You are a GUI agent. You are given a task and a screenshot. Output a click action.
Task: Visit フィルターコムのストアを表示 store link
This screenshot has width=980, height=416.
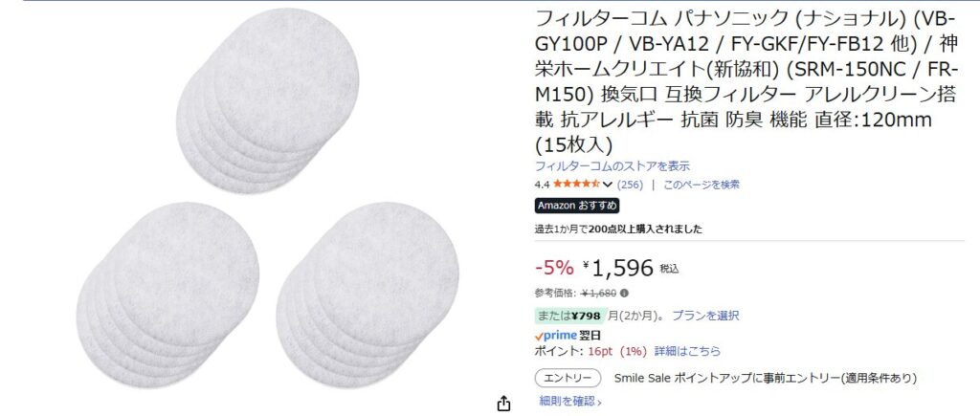click(612, 166)
